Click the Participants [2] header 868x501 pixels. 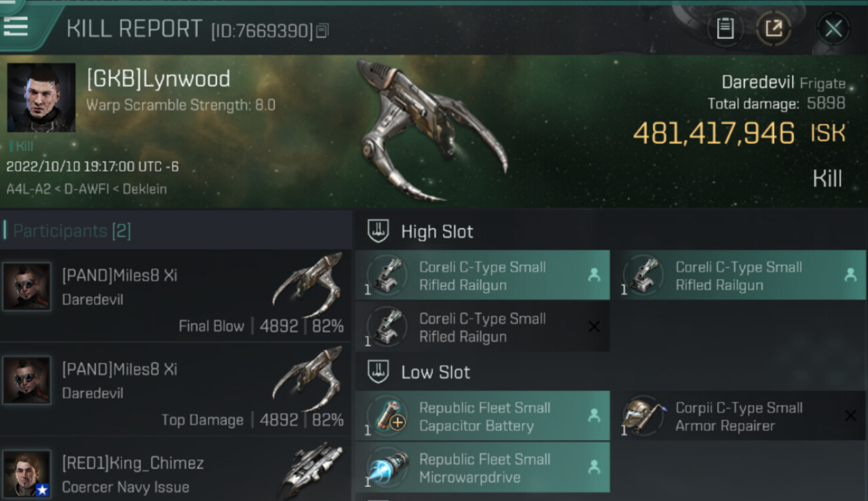click(71, 231)
